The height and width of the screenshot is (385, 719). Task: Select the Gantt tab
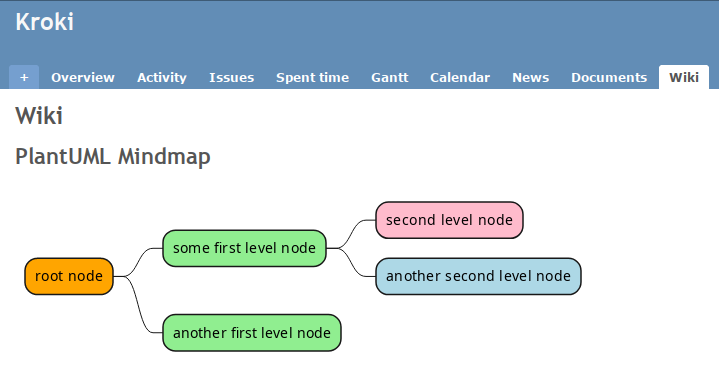[389, 77]
